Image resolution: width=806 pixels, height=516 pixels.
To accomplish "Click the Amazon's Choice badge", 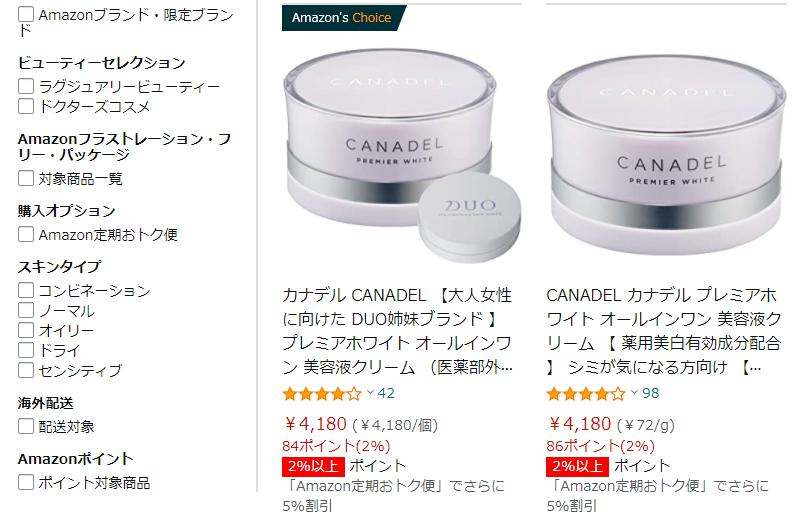I will [x=343, y=17].
